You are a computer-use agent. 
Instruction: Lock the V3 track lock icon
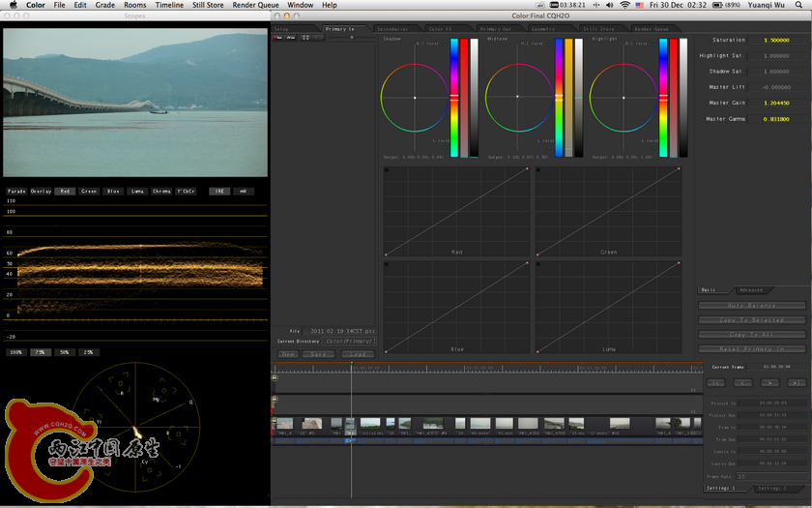[275, 377]
